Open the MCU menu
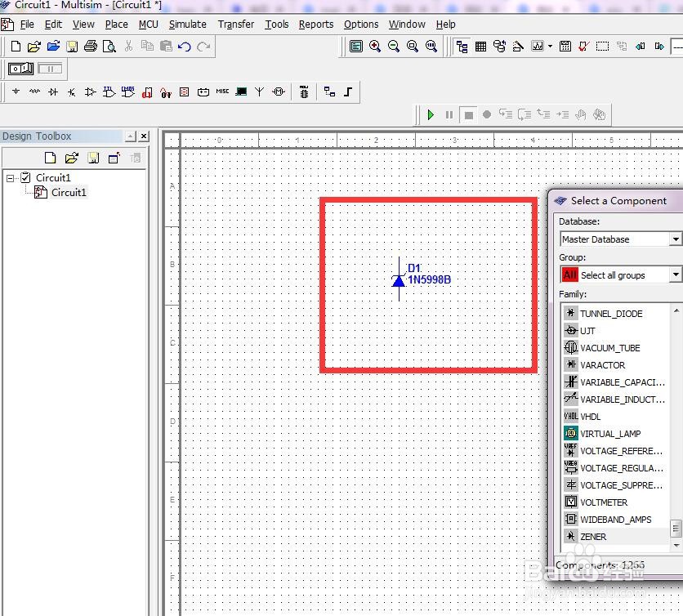Screen dimensions: 683x616 pos(148,25)
